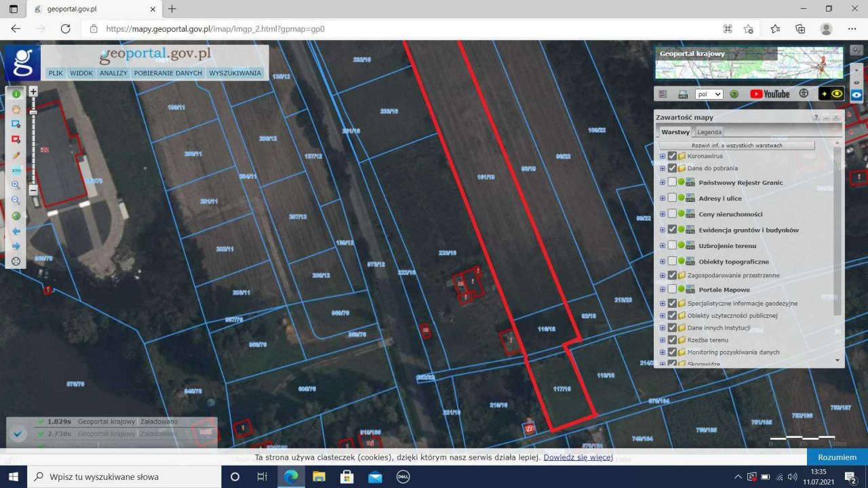Click the minus zoom button on the slider
Screen dimensions: 868x488
pyautogui.click(x=33, y=190)
